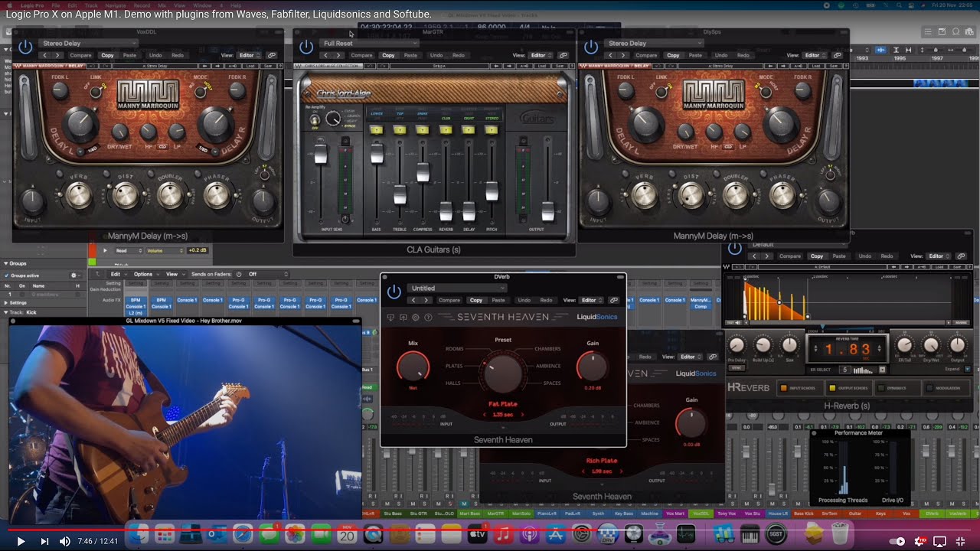Open the Full Reset preset menu in MarGTR
980x551 pixels.
369,43
